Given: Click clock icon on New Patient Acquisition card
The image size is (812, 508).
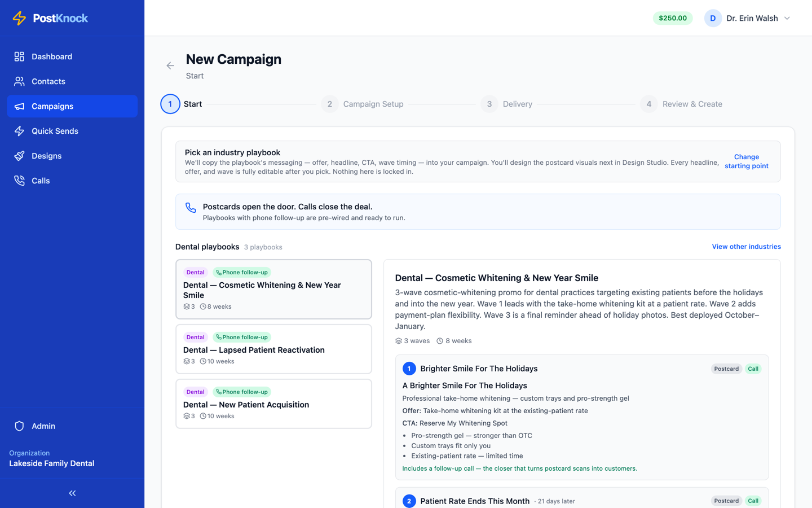Looking at the screenshot, I should point(203,416).
